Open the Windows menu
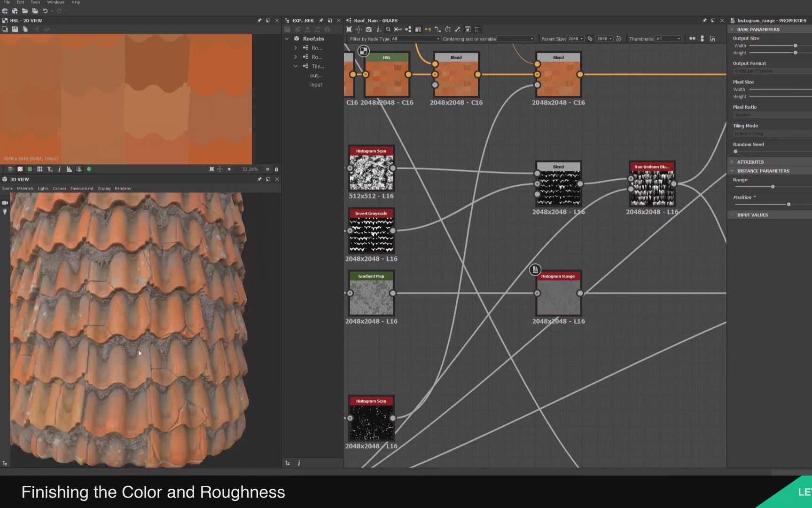Viewport: 812px width, 508px height. click(55, 2)
